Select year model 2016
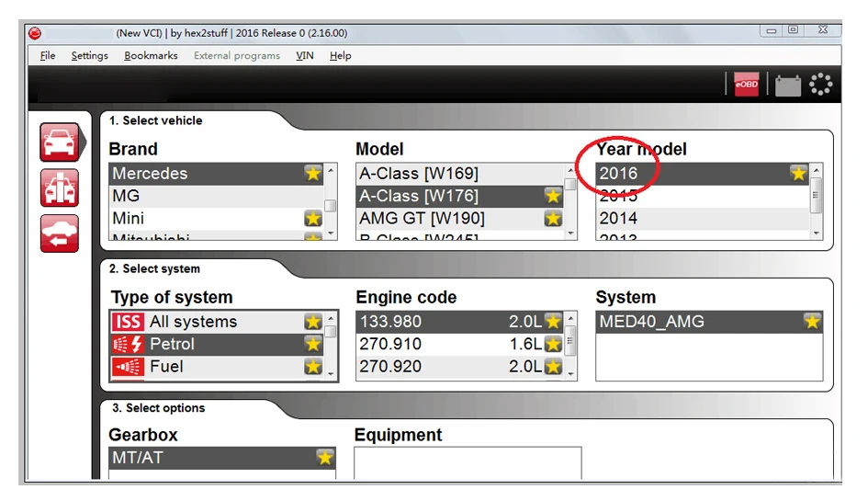 tap(703, 174)
